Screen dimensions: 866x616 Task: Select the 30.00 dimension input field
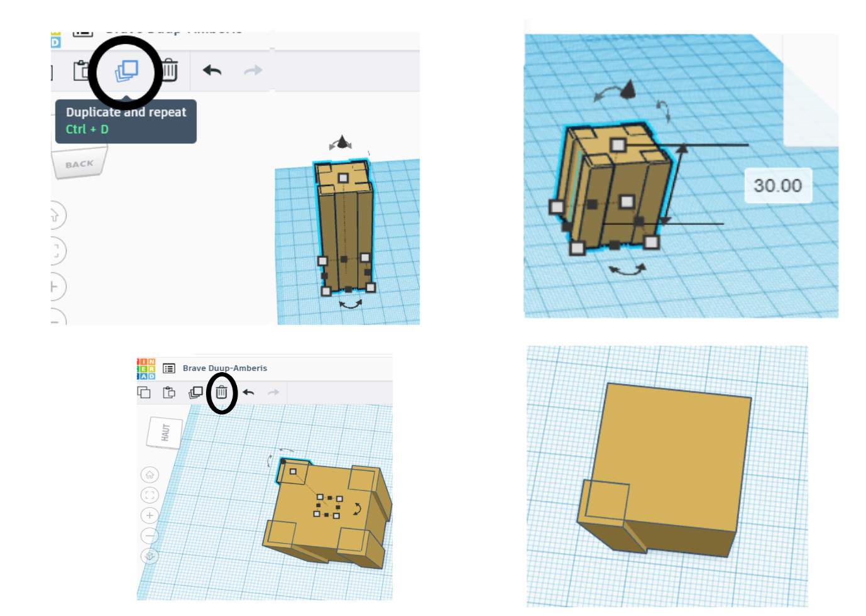[x=778, y=185]
